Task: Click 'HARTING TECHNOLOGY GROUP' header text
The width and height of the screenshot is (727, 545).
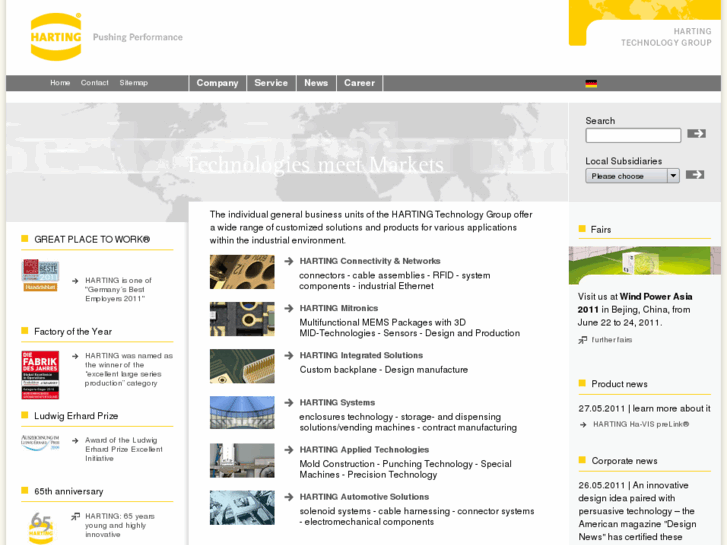Action: (x=666, y=37)
